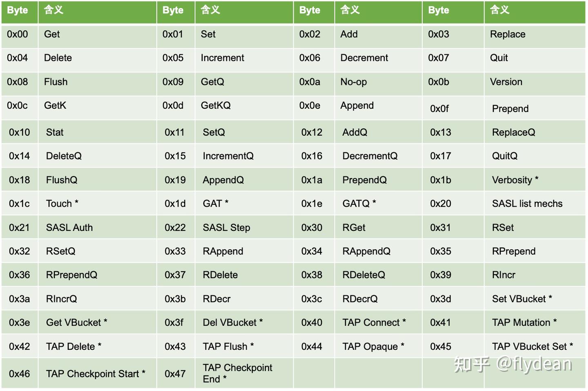Click the Set VBucket * cell

tap(522, 299)
